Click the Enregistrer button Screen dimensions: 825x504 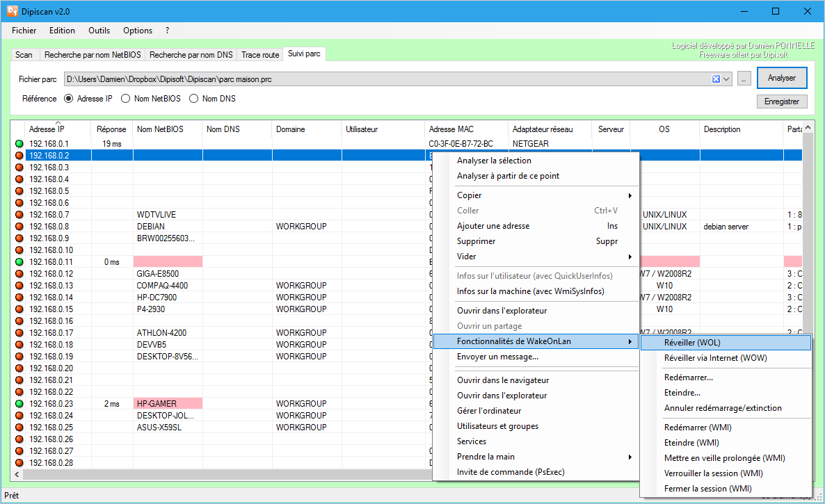(781, 101)
